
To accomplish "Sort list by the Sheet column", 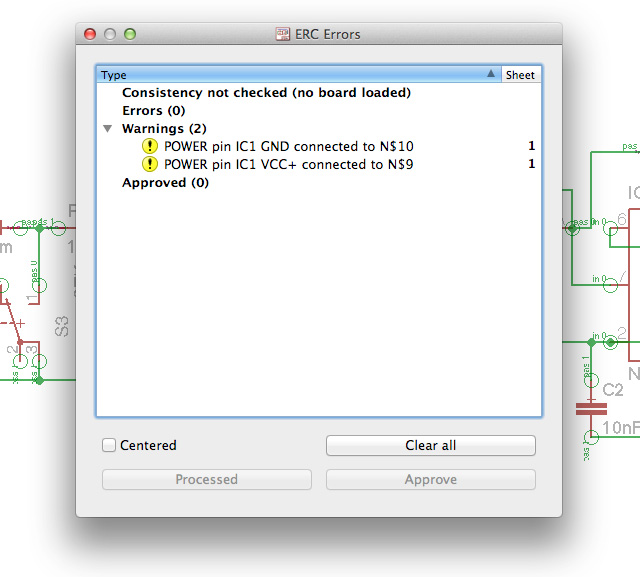I will point(520,75).
